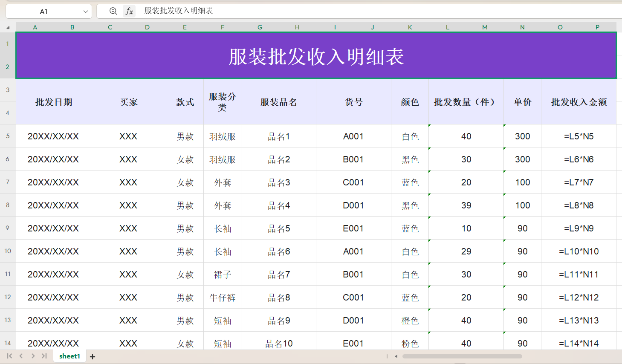Click the title cell 服装批发收入明细表
622x364 pixels.
316,55
